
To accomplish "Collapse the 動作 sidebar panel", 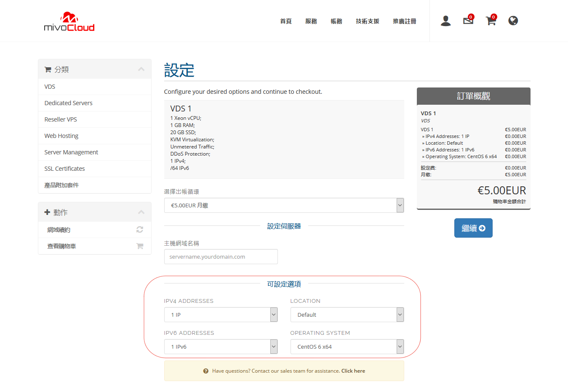I will pos(141,212).
